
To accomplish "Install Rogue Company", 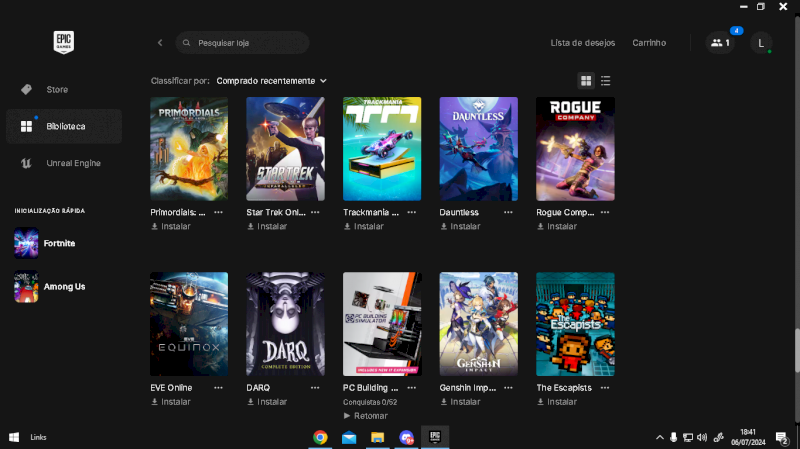I will point(557,227).
